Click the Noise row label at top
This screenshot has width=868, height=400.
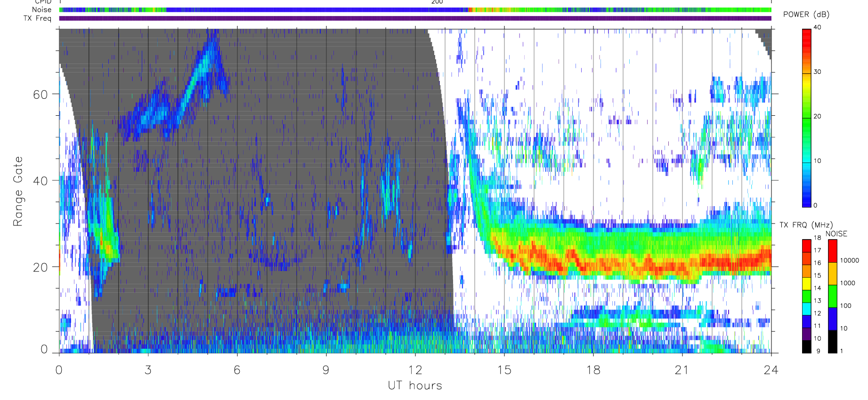coord(41,9)
